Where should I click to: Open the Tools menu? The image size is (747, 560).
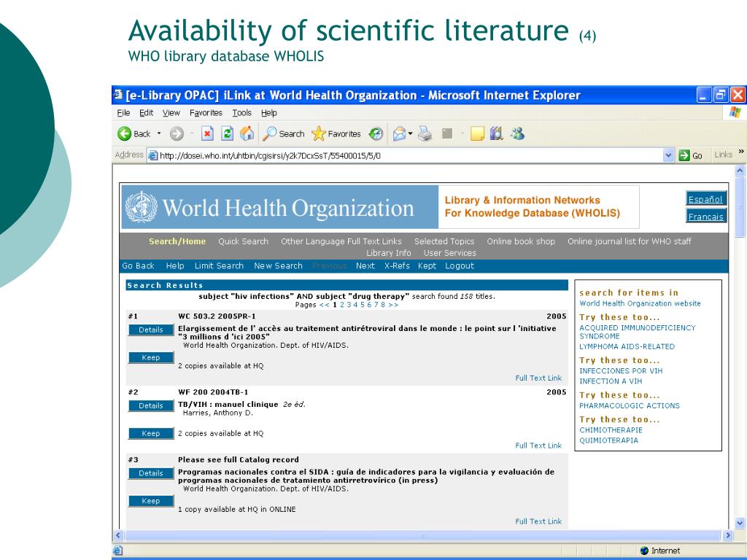point(241,113)
